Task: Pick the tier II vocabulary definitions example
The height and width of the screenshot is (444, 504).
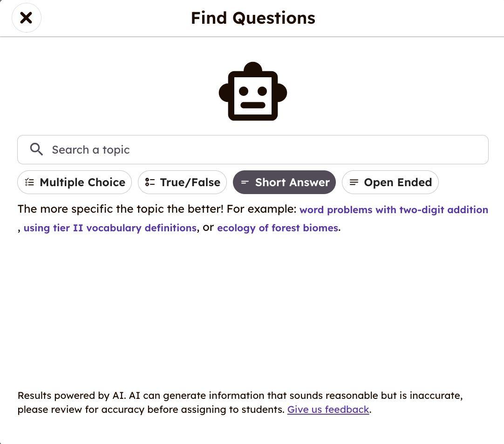Action: [110, 228]
